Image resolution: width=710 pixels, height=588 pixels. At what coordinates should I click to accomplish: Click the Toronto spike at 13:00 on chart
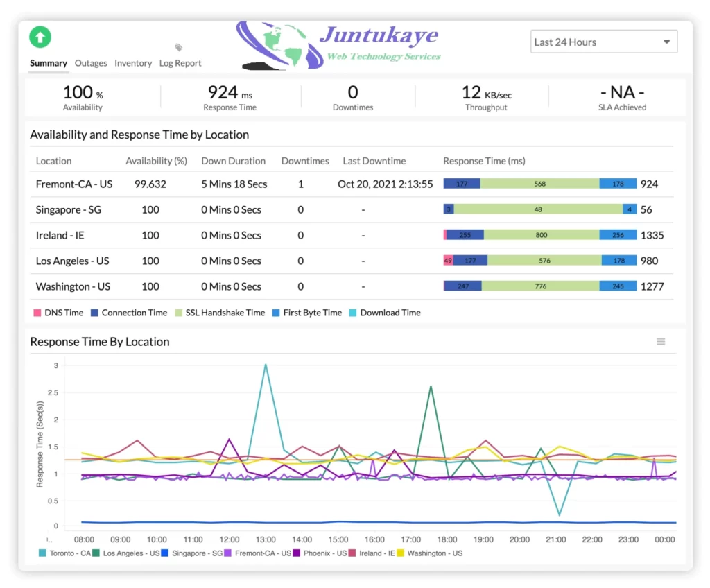[x=265, y=365]
